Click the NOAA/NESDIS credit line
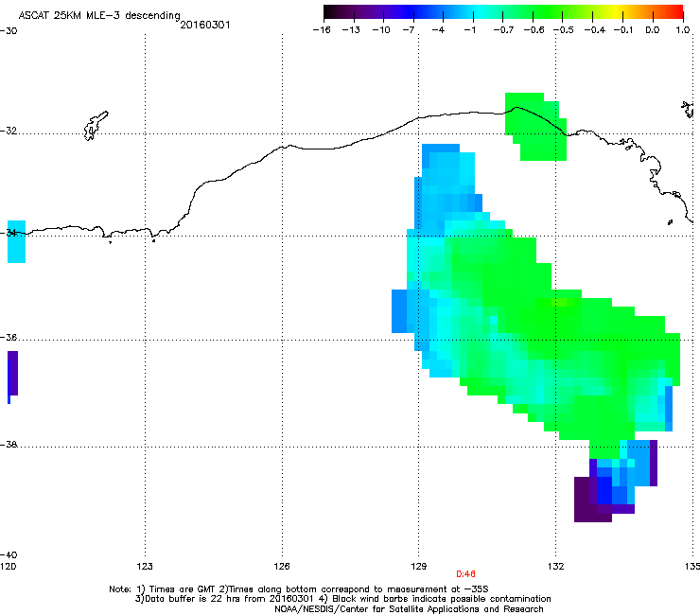Image resolution: width=700 pixels, height=615 pixels. coord(409,609)
